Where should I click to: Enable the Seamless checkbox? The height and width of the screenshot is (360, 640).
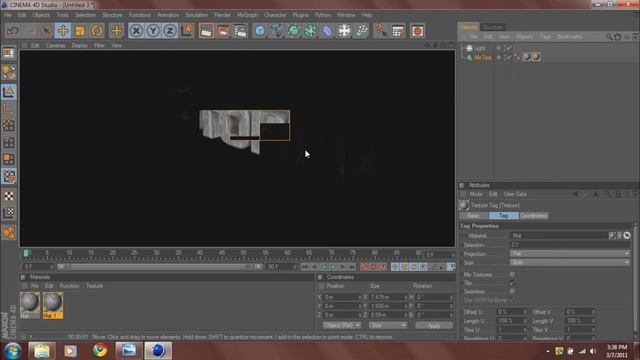point(512,291)
